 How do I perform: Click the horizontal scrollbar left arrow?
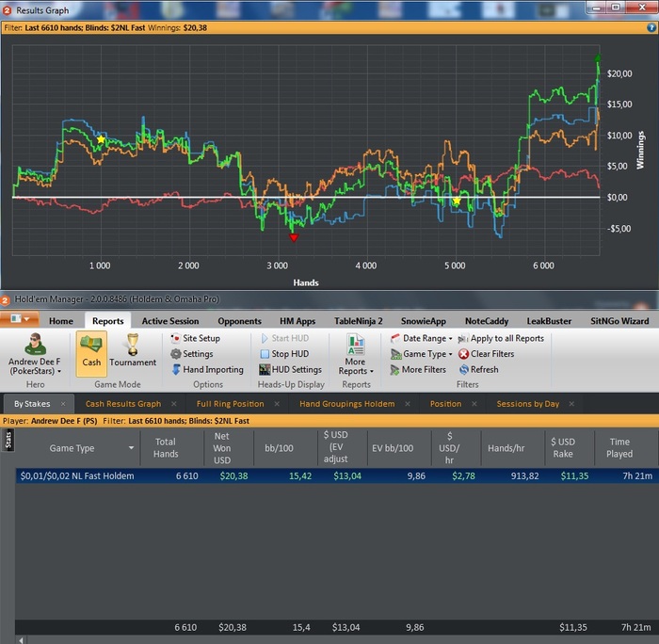click(21, 640)
